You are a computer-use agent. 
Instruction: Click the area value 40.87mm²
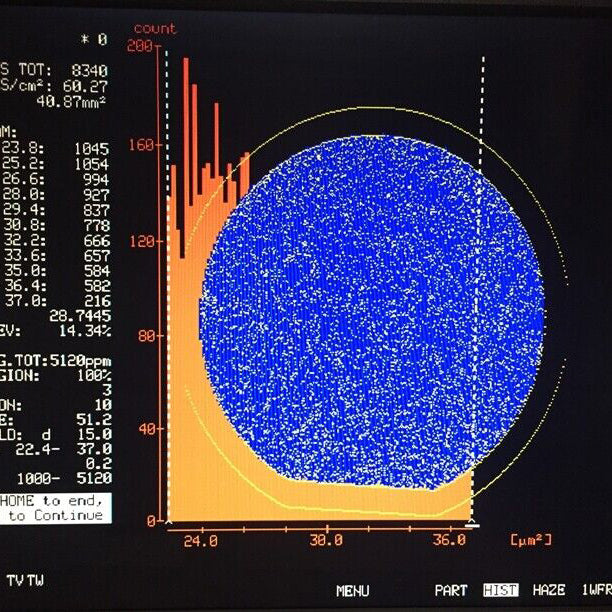point(71,101)
